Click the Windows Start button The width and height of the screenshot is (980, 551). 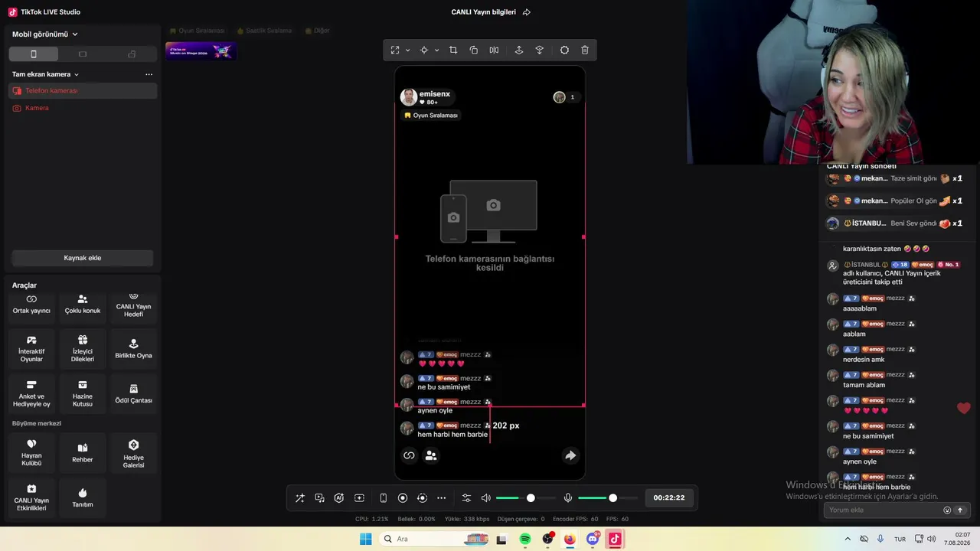366,539
